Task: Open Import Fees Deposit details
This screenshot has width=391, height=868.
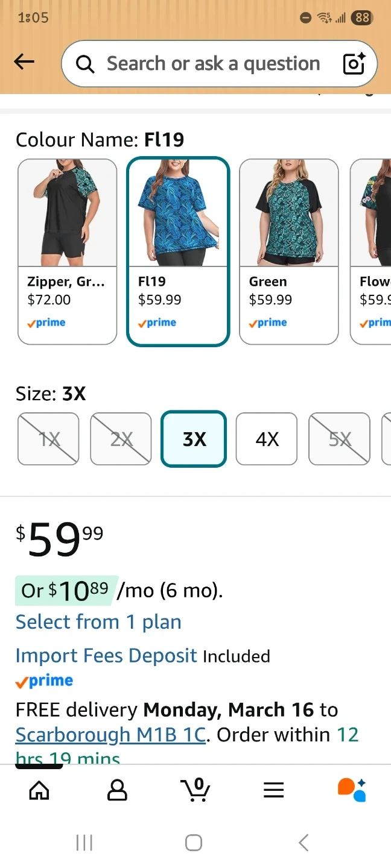Action: (106, 656)
